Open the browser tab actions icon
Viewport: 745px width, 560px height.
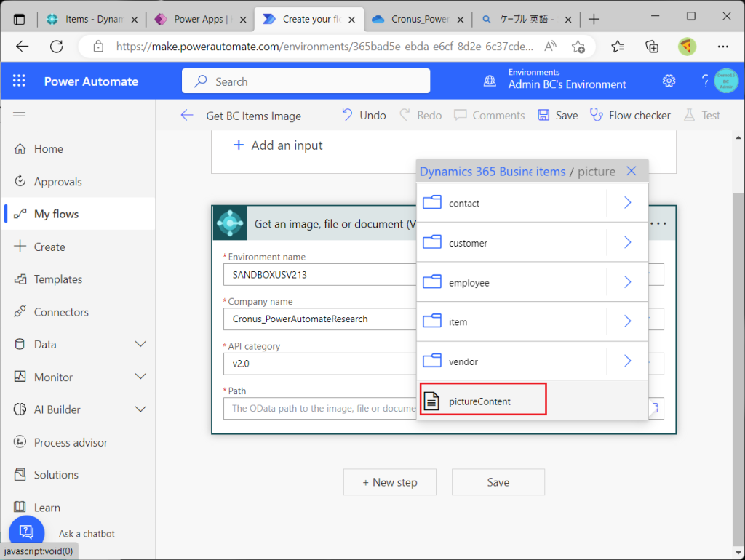pos(19,20)
